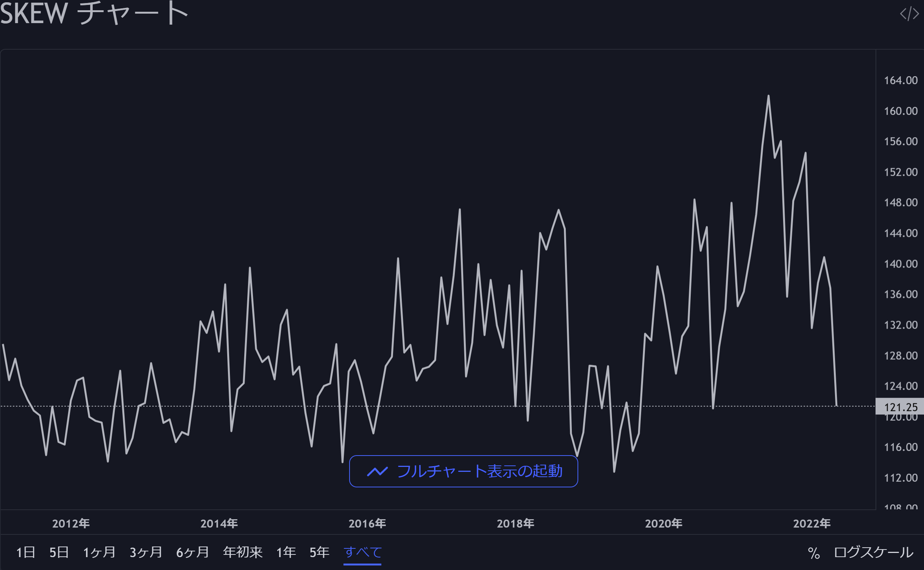Click the 164.00 price axis label
The height and width of the screenshot is (570, 924).
[901, 80]
